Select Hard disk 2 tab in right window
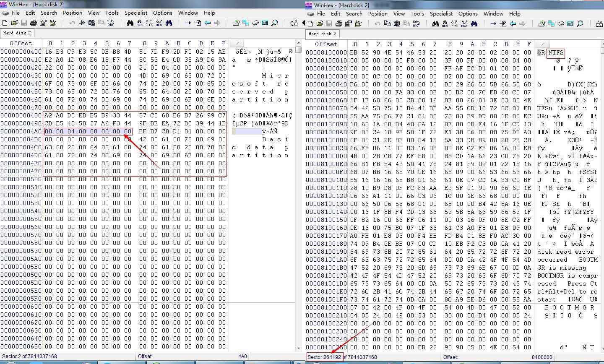Viewport: 604px width, 364px height. coord(322,34)
